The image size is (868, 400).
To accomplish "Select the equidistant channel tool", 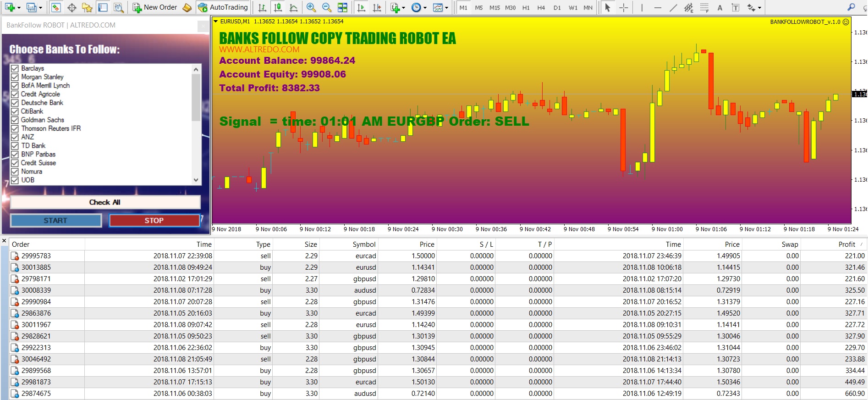I will pos(689,7).
